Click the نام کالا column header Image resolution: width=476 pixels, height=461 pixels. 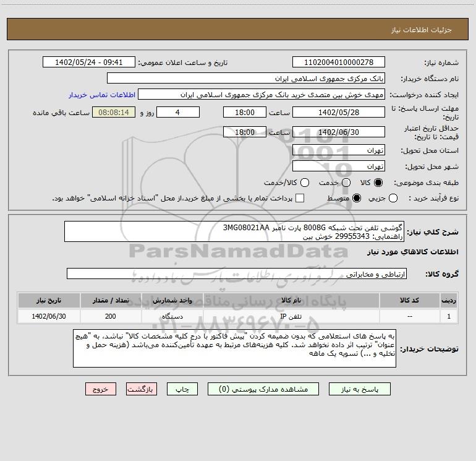(291, 301)
